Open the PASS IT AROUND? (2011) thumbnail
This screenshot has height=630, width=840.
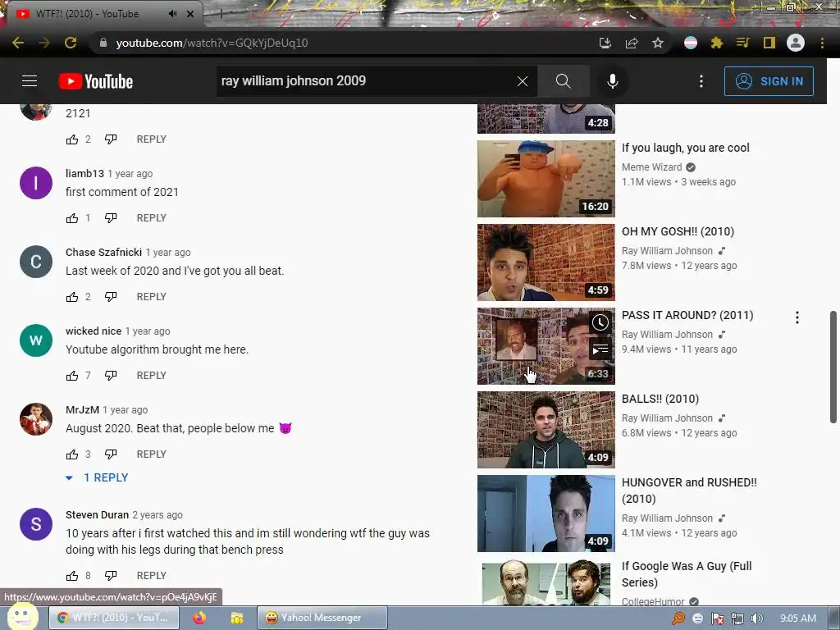[546, 346]
